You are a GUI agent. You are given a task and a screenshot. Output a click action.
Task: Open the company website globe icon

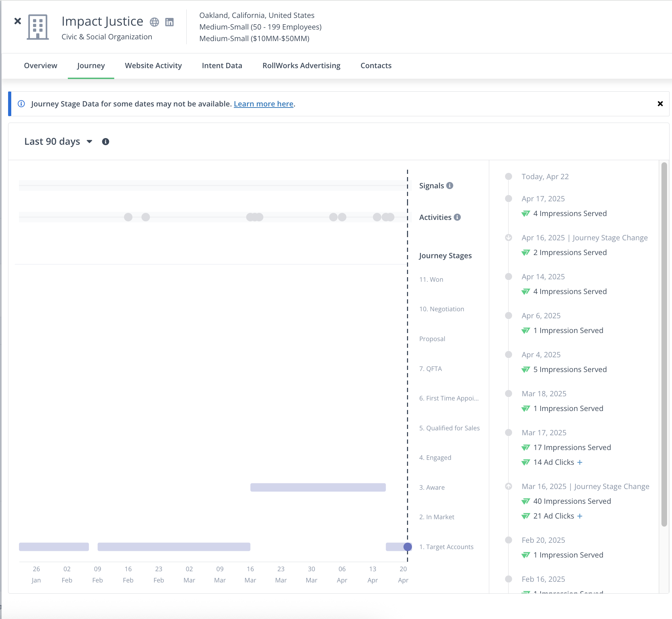(154, 22)
